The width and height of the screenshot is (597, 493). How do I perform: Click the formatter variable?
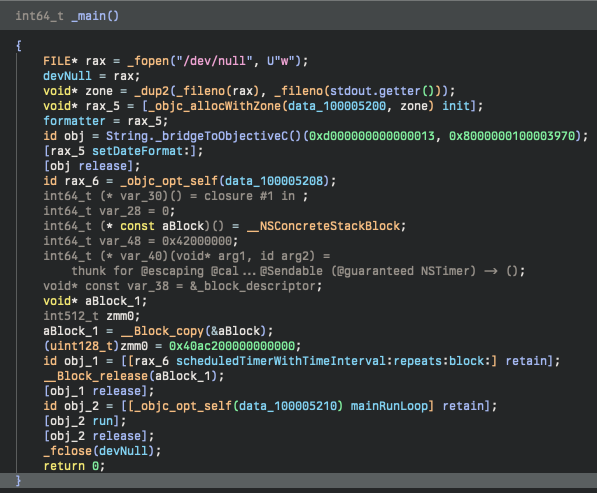pos(74,121)
